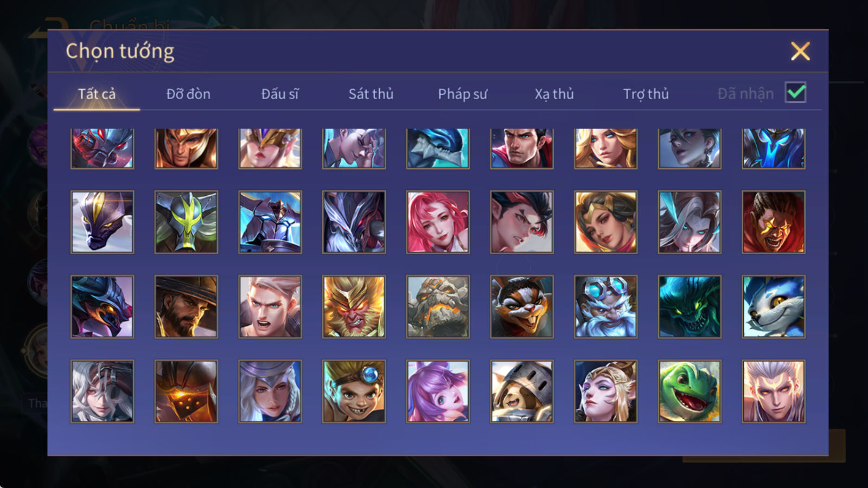This screenshot has width=868, height=488.
Task: Open the Sát thủ tab
Action: pyautogui.click(x=371, y=94)
